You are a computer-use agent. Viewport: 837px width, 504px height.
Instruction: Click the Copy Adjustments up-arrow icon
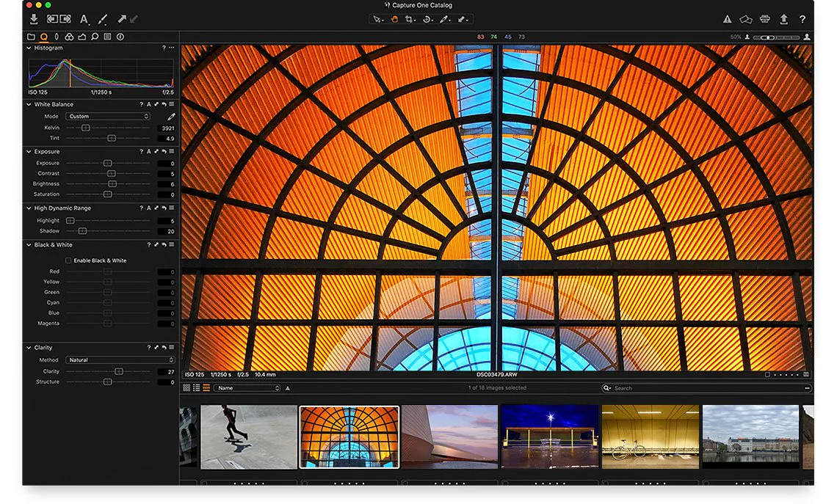[122, 19]
